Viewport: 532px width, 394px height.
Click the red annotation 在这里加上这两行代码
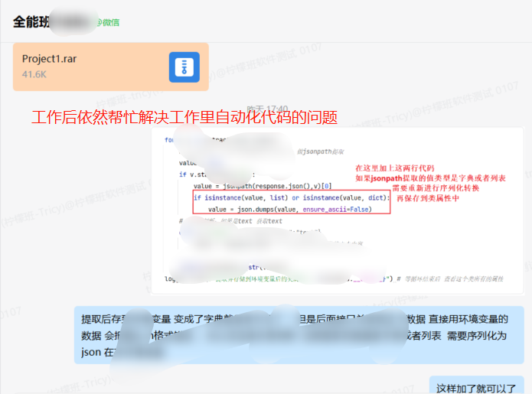[394, 168]
